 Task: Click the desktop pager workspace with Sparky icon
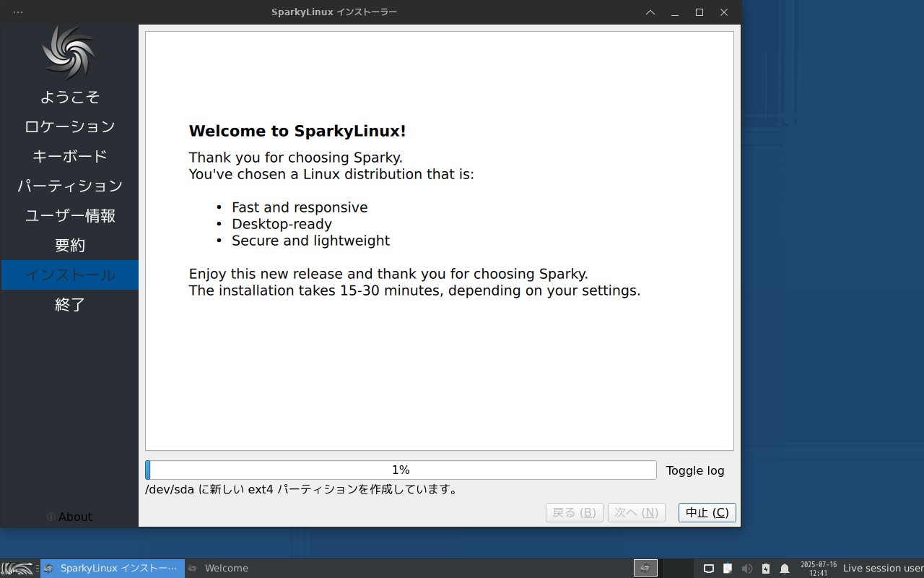point(645,568)
